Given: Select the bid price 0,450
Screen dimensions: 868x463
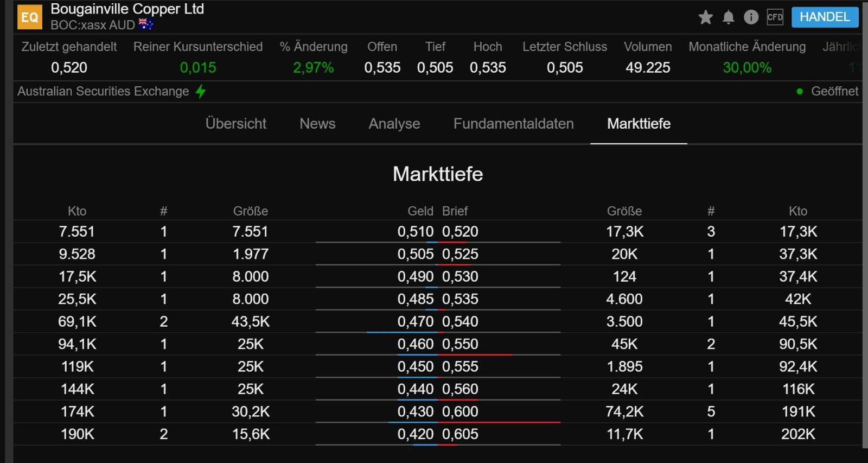Looking at the screenshot, I should click(x=416, y=367).
